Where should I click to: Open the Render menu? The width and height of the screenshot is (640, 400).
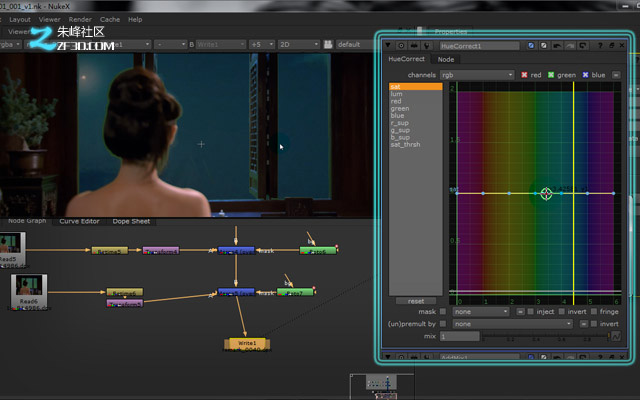tap(80, 19)
